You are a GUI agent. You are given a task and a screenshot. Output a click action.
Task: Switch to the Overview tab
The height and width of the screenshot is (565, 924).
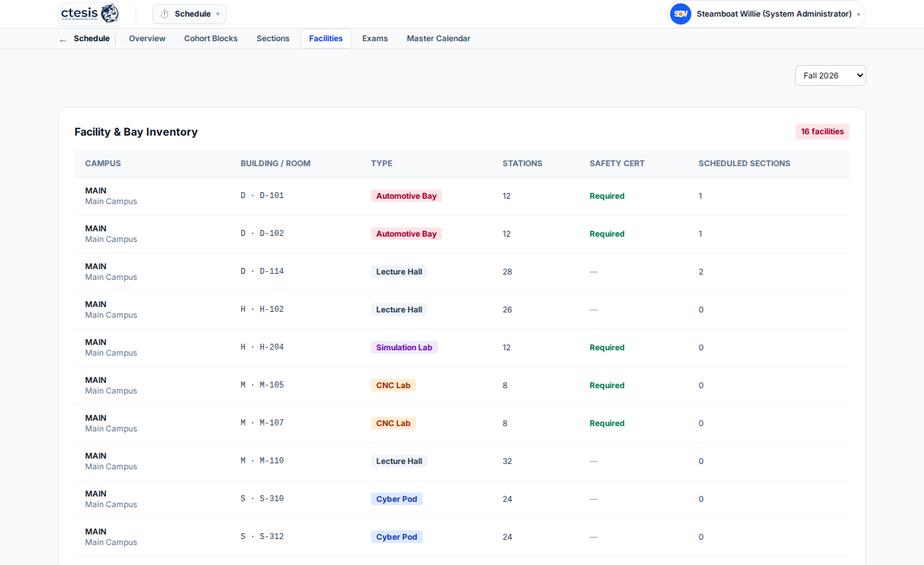(x=147, y=39)
